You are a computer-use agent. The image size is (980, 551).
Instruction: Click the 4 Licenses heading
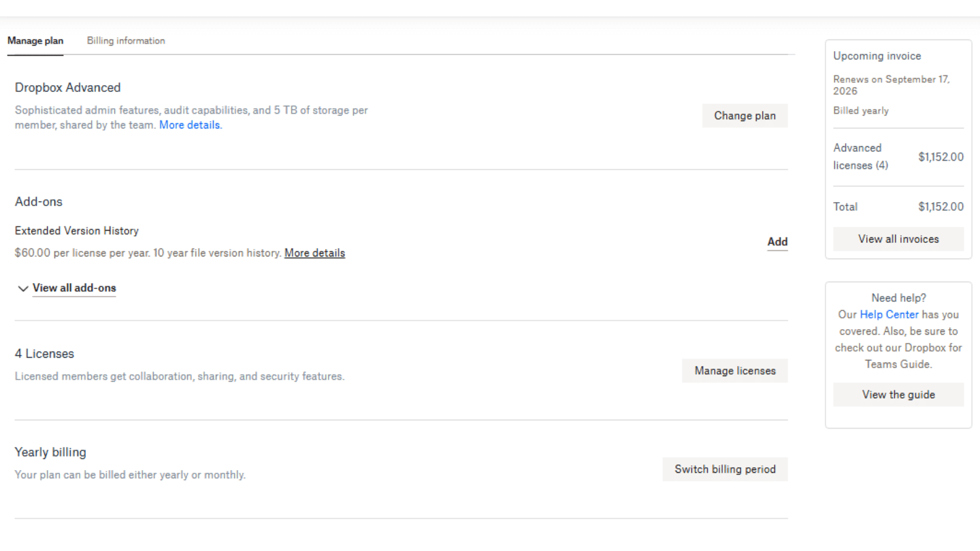[x=45, y=354]
